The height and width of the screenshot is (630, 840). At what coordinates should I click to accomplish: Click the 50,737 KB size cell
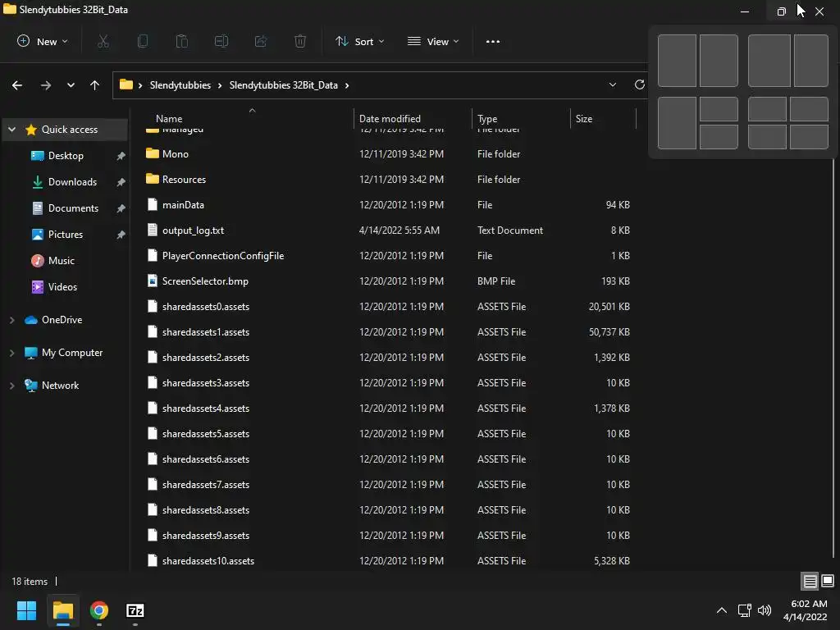[x=609, y=332]
